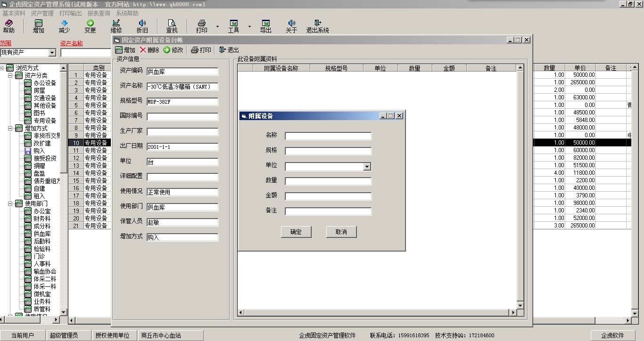Click the accessory list horizontal scrollbar right arrow
644x341 pixels.
[513, 313]
